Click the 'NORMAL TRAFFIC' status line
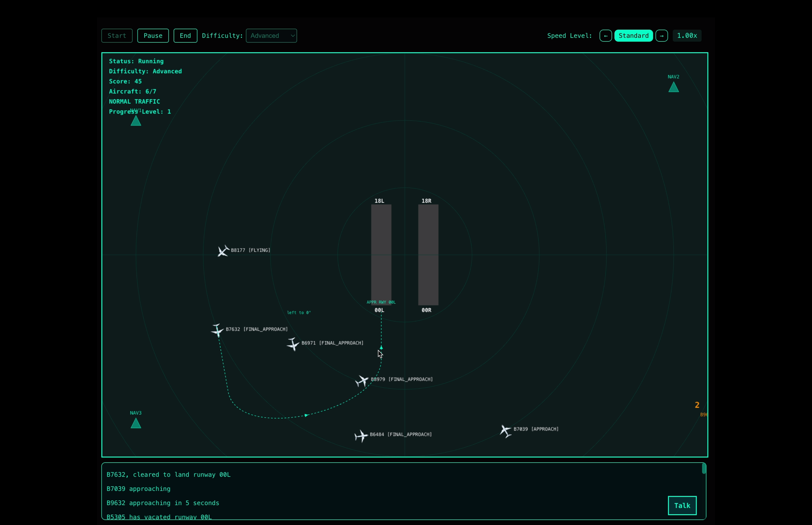The width and height of the screenshot is (812, 525). [134, 102]
